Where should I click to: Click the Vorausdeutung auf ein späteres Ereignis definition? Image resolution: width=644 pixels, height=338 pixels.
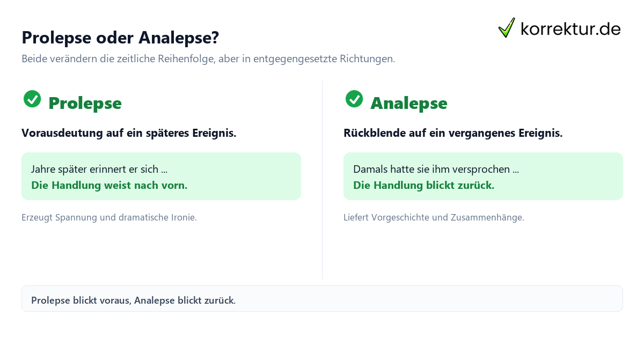(129, 133)
